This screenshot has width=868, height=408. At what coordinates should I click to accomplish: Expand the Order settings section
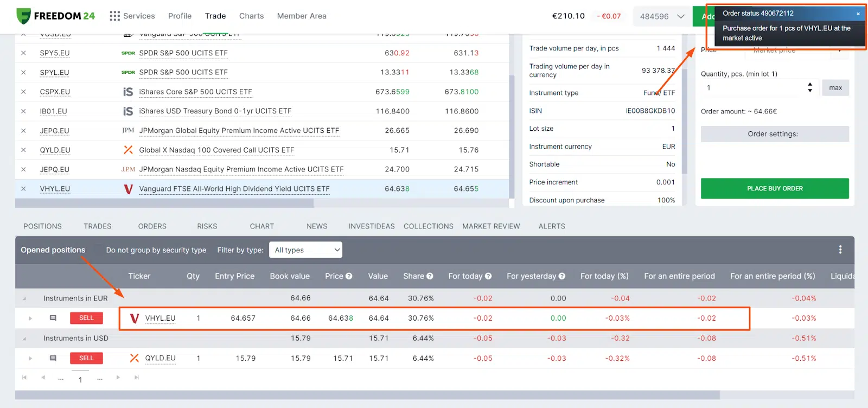[x=775, y=134]
